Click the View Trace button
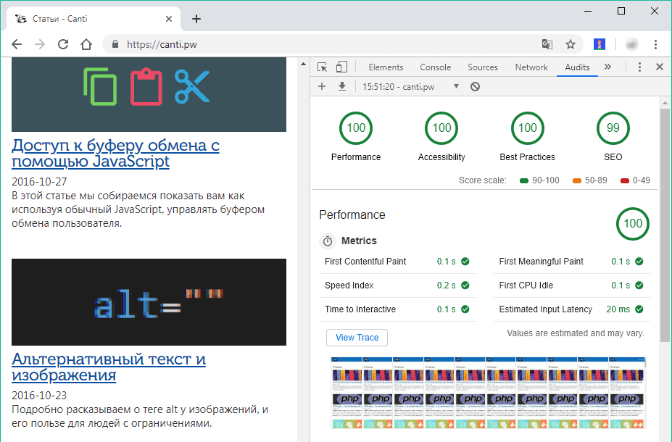This screenshot has height=442, width=672. pos(357,337)
